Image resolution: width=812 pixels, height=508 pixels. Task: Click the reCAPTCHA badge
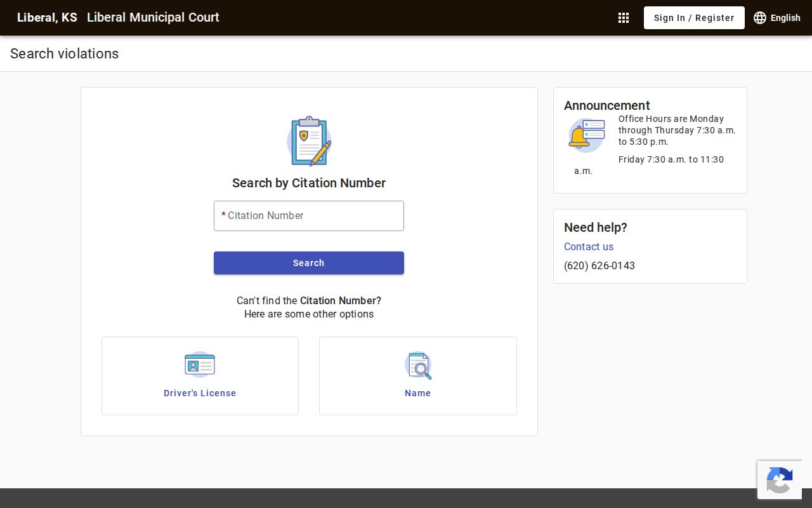[x=780, y=479]
